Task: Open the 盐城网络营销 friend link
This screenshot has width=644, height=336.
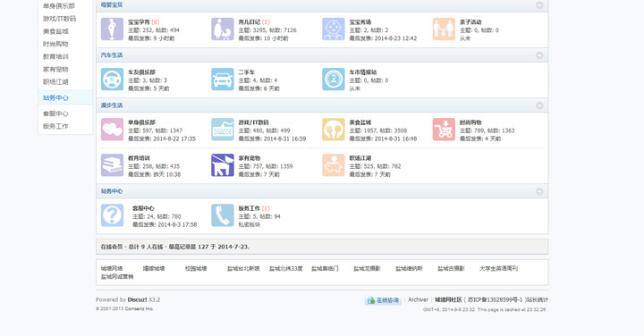Action: click(x=117, y=276)
